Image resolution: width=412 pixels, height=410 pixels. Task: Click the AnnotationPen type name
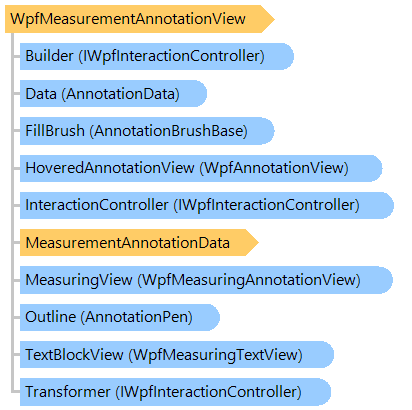(x=137, y=317)
